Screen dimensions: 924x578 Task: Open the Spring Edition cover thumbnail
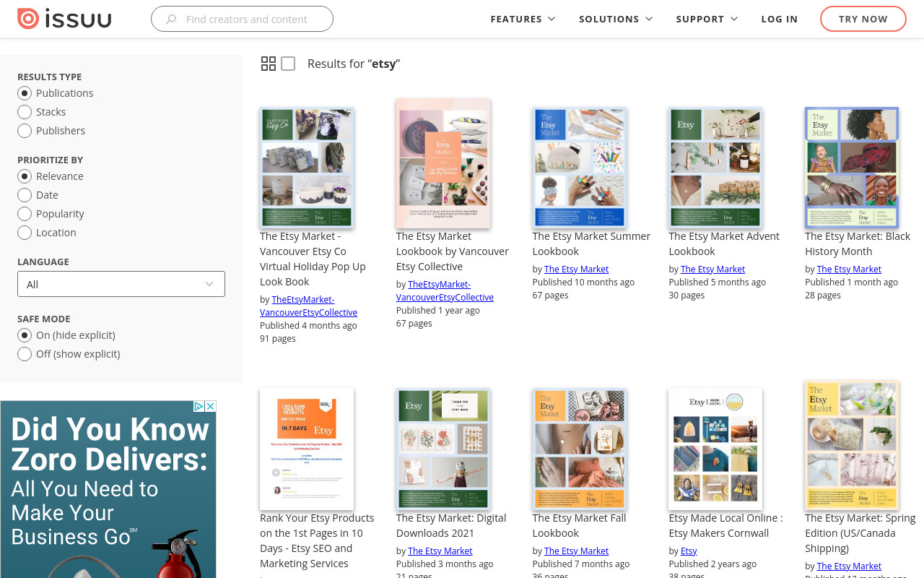852,445
